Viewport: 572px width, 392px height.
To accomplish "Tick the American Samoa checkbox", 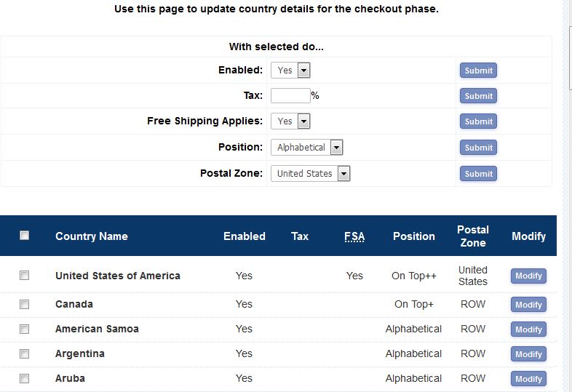I will [x=24, y=329].
